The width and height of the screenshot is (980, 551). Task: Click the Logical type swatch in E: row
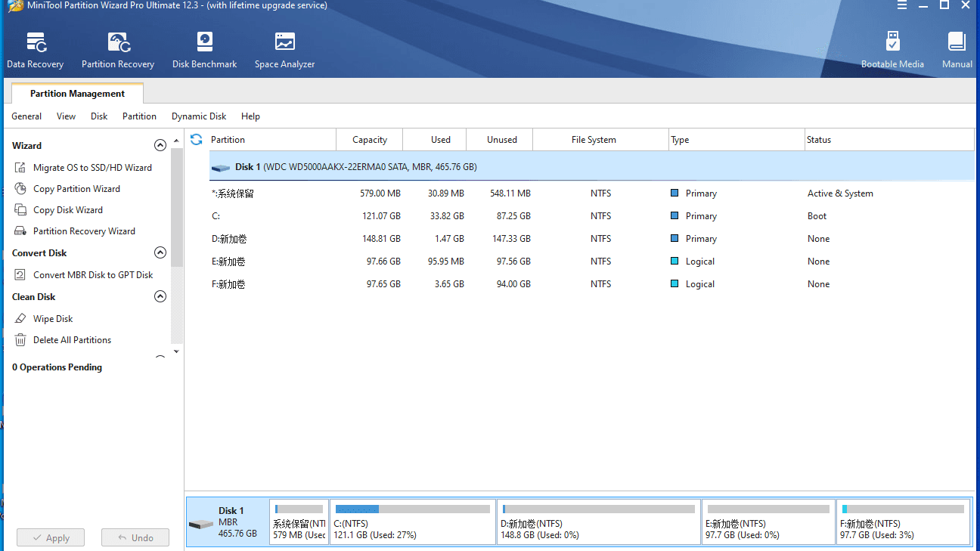(x=675, y=262)
